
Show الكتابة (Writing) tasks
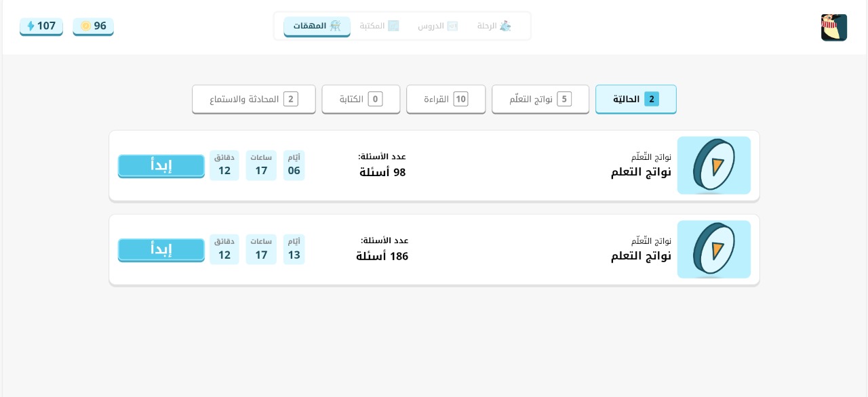click(x=361, y=99)
